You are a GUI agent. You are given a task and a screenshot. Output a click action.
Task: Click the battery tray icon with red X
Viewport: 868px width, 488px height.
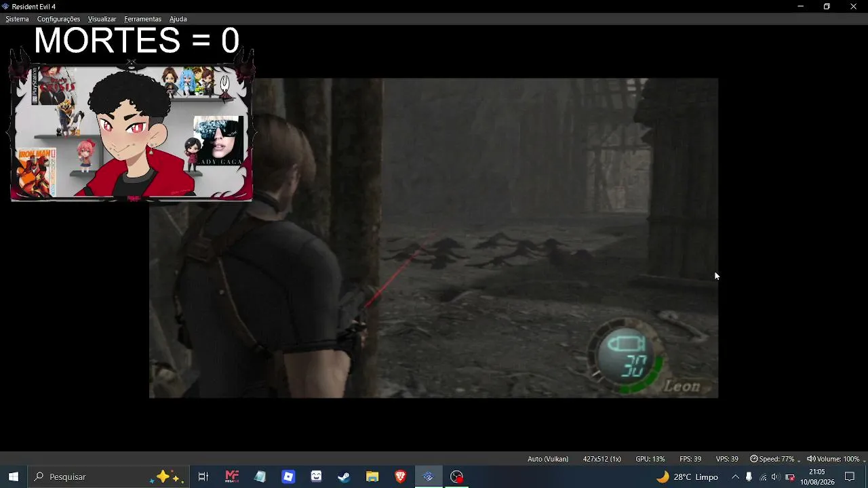click(790, 476)
